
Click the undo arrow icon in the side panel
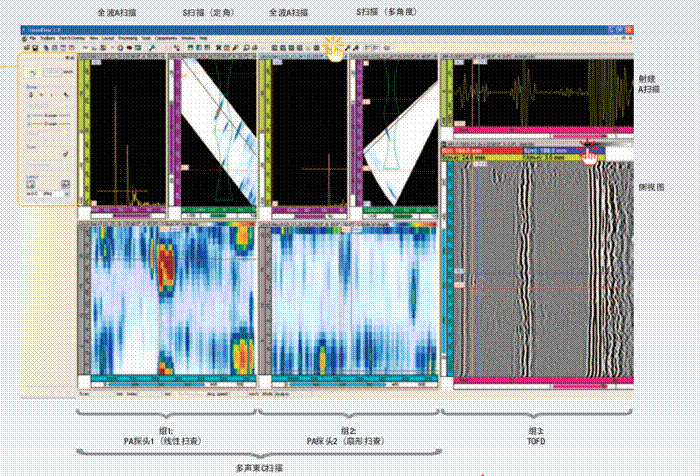click(x=33, y=72)
